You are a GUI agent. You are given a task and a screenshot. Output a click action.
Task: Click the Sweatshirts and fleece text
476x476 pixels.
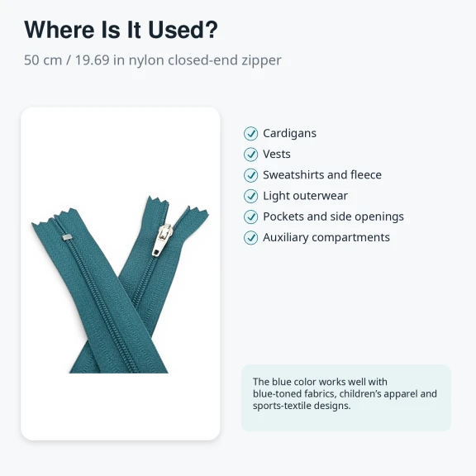[x=322, y=175]
